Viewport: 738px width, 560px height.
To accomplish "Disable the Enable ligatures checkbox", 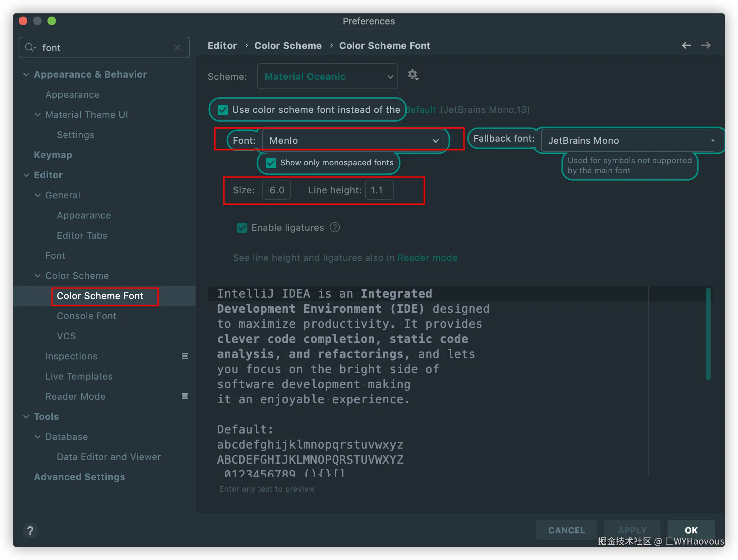I will click(242, 228).
